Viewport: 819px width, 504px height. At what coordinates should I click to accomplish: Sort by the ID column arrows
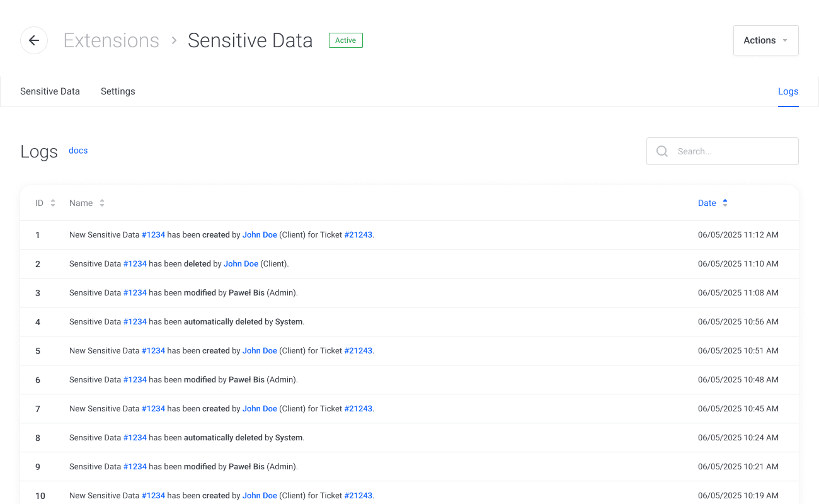click(x=53, y=203)
